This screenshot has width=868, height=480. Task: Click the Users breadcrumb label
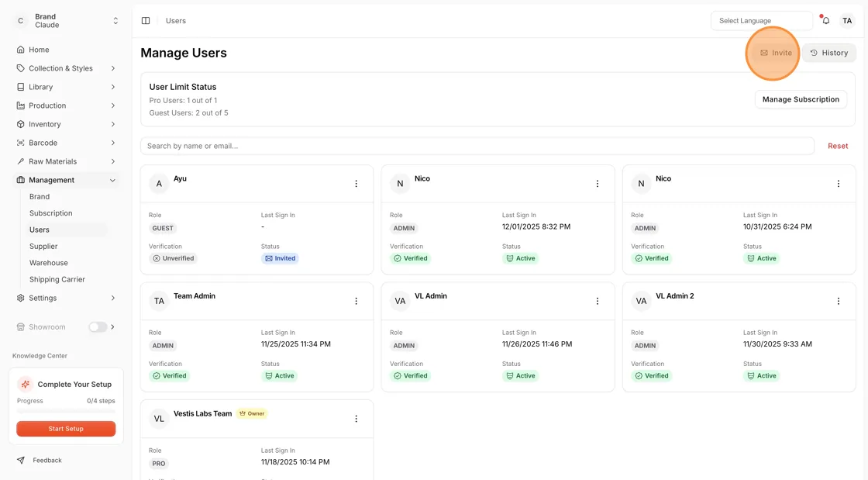click(175, 20)
